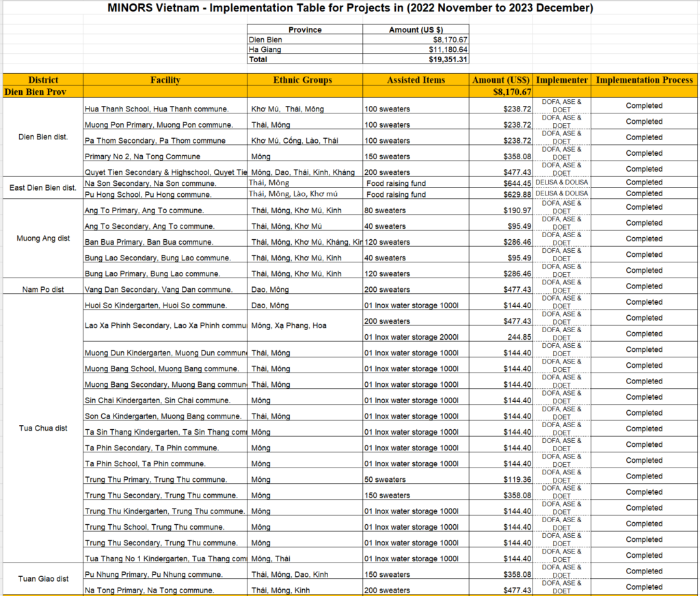Click the 'Amount (US$)' orange column header
This screenshot has height=596, width=700.
click(x=500, y=80)
